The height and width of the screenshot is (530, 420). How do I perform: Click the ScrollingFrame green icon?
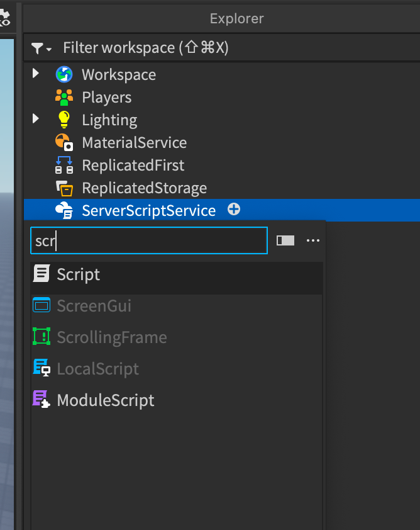click(x=41, y=336)
